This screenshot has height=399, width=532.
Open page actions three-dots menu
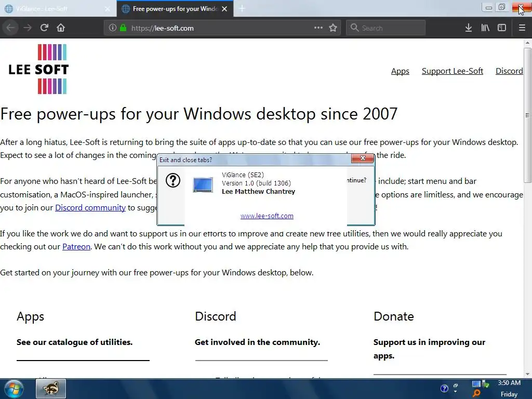[318, 28]
